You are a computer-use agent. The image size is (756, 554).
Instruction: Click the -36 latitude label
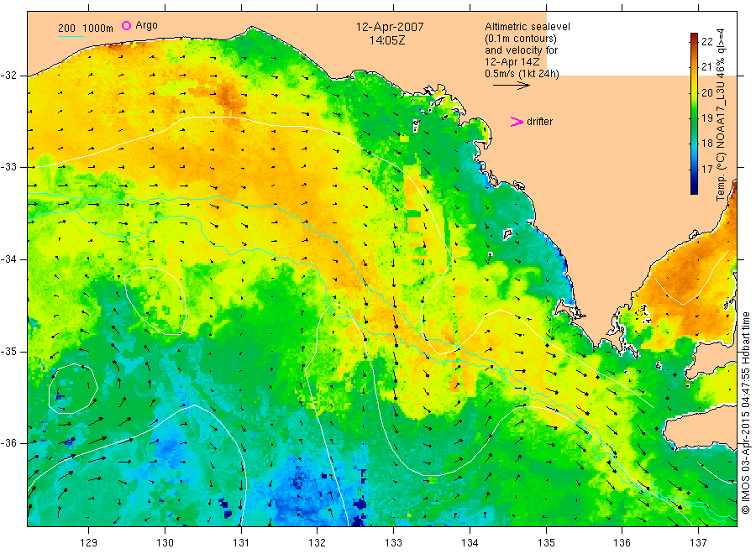click(x=8, y=443)
